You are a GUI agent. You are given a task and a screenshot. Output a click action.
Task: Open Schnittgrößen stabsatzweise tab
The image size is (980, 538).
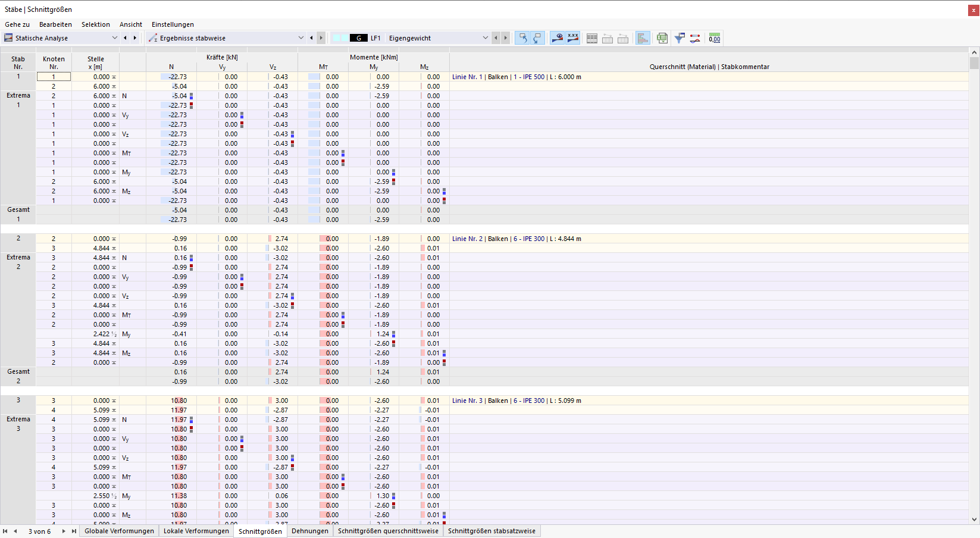click(x=492, y=531)
